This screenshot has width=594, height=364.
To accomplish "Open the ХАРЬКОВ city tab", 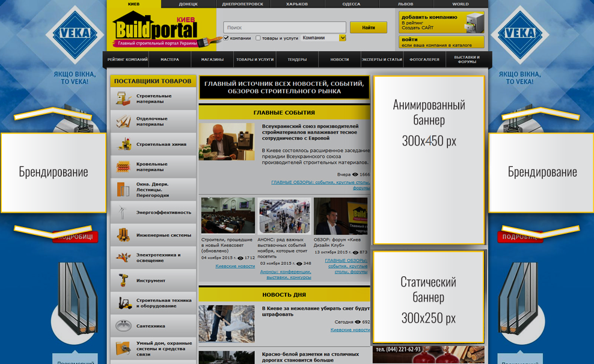I will point(297,4).
